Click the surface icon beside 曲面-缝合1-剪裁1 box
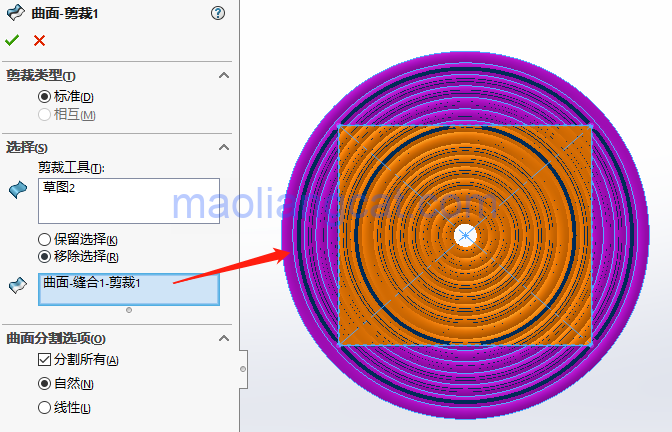The width and height of the screenshot is (672, 432). (18, 285)
